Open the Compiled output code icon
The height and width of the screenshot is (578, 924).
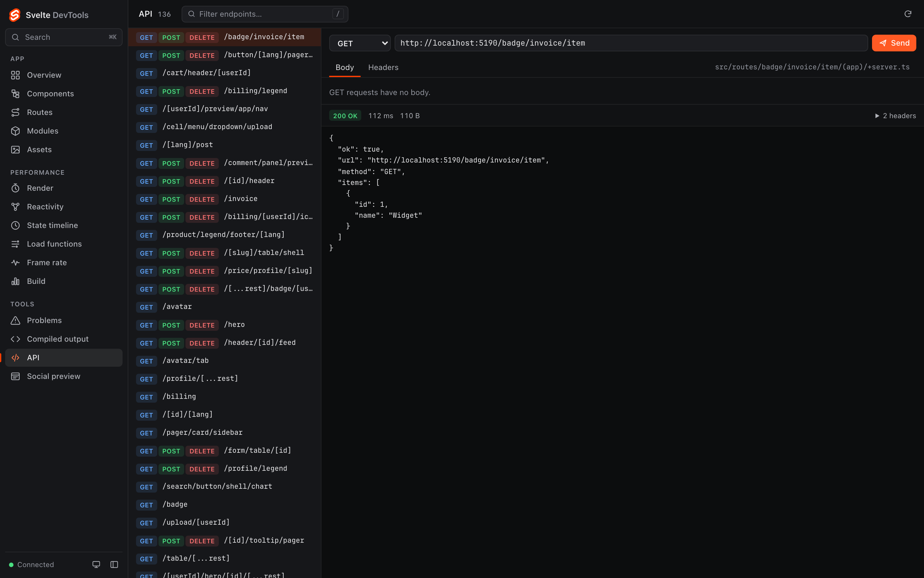tap(15, 339)
